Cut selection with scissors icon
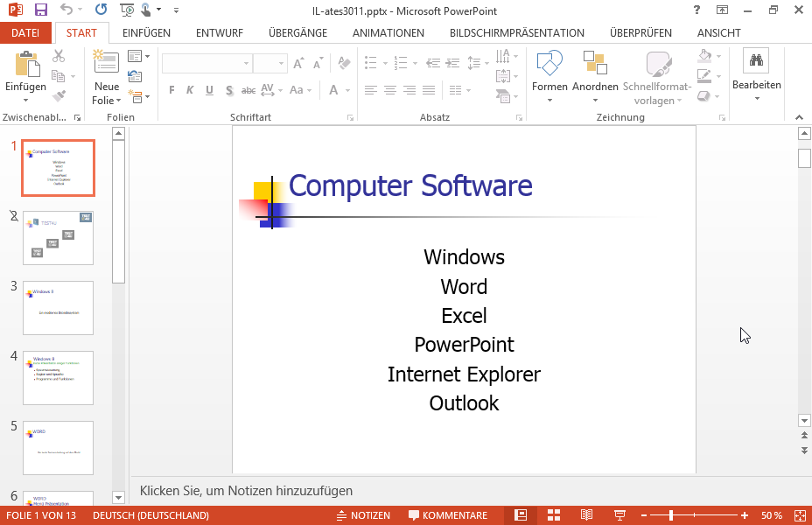The image size is (812, 525). tap(59, 55)
